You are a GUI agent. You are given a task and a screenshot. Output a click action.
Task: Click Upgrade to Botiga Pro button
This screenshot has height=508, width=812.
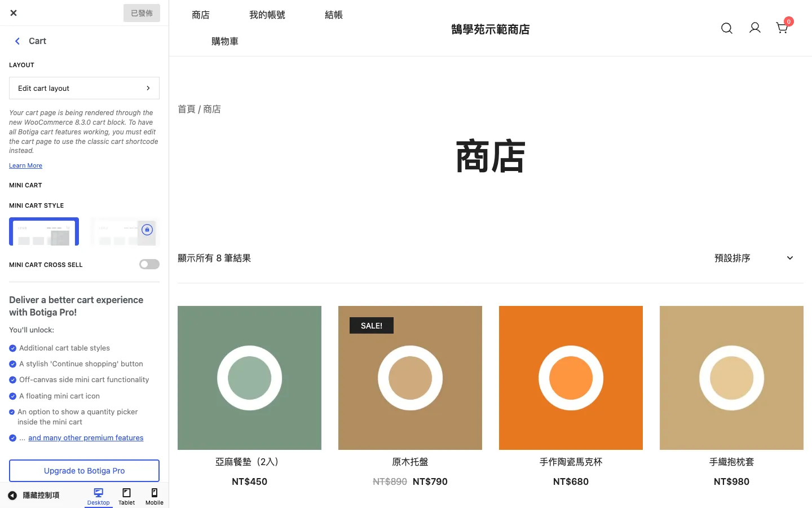pyautogui.click(x=84, y=471)
